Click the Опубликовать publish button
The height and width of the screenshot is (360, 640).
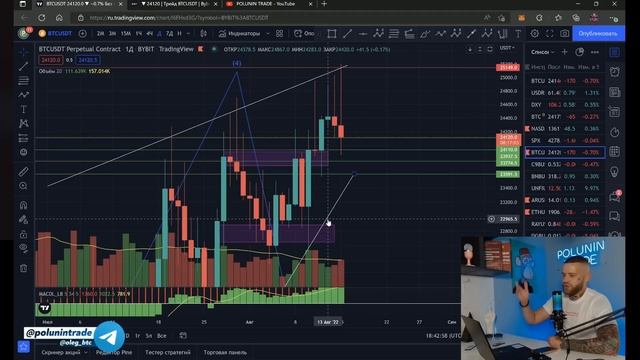(x=598, y=33)
